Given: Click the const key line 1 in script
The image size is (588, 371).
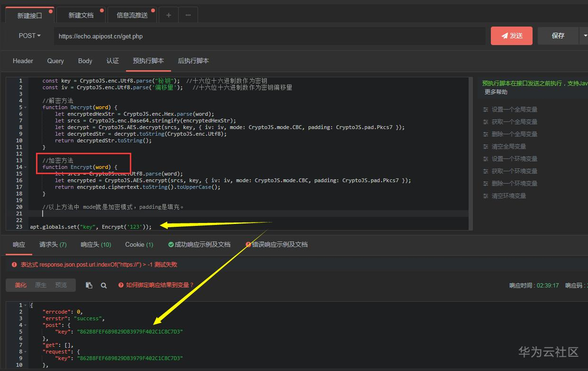Looking at the screenshot, I should 154,81.
